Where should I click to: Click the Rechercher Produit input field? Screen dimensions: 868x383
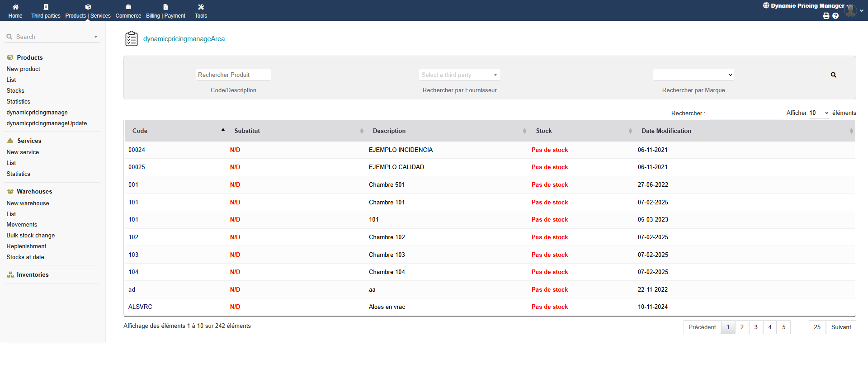[x=233, y=75]
